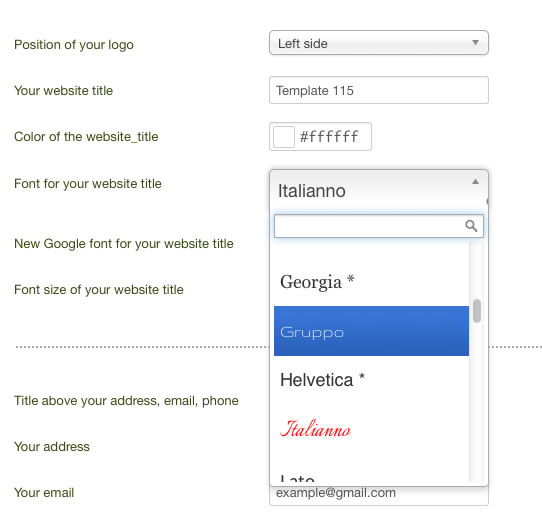Click the search magnifier icon in font dropdown
Viewport: 542px width, 518px height.
click(471, 226)
